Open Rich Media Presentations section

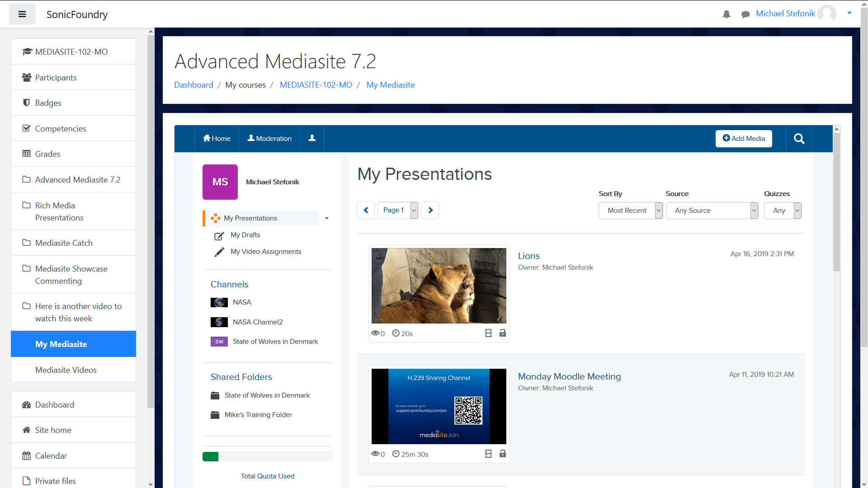(x=73, y=211)
